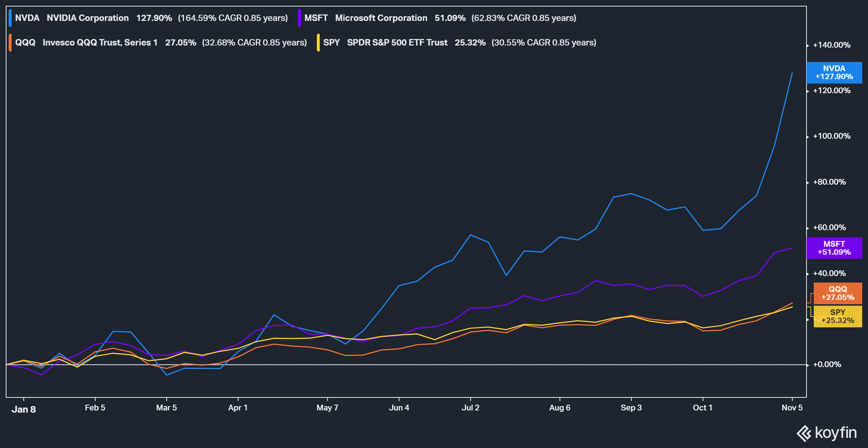Click 'SPDR S&P 500 ETF Trust' label
The width and height of the screenshot is (868, 448).
click(397, 43)
